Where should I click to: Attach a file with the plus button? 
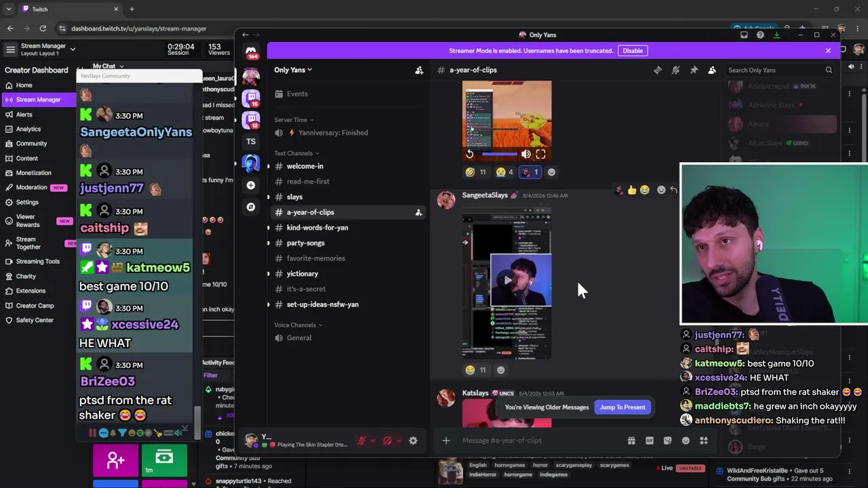pos(446,441)
